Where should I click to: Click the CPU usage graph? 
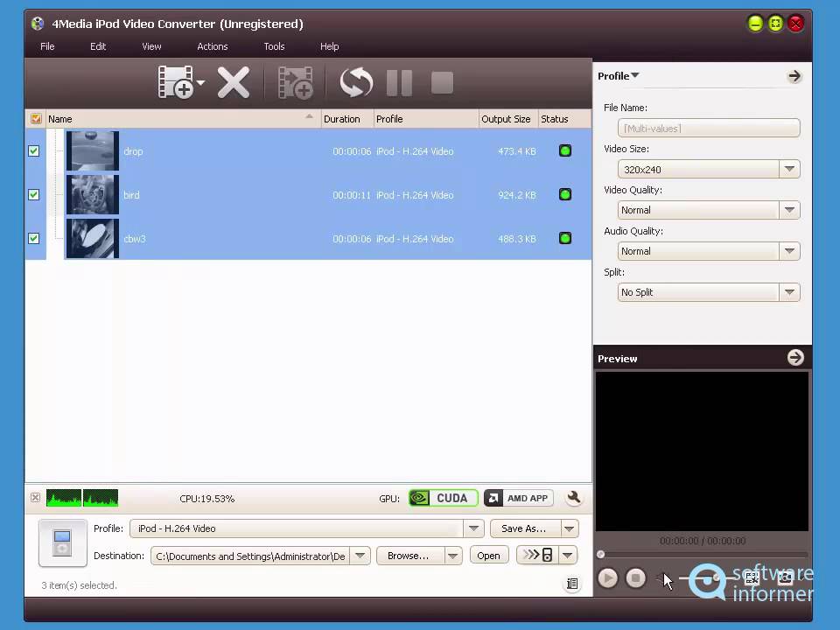(82, 498)
